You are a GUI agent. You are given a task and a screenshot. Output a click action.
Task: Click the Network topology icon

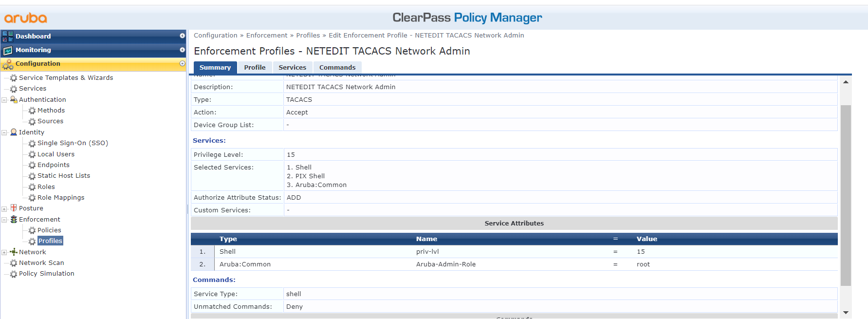(14, 252)
